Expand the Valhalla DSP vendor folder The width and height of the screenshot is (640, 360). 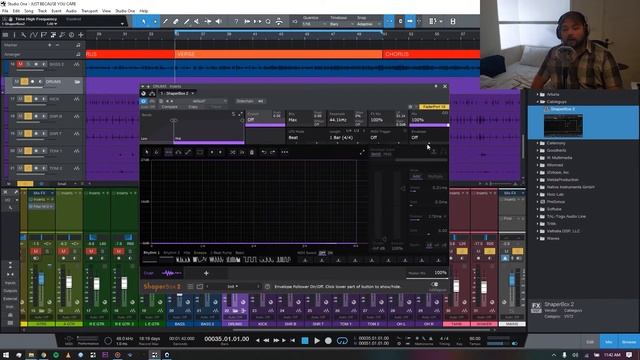538,231
